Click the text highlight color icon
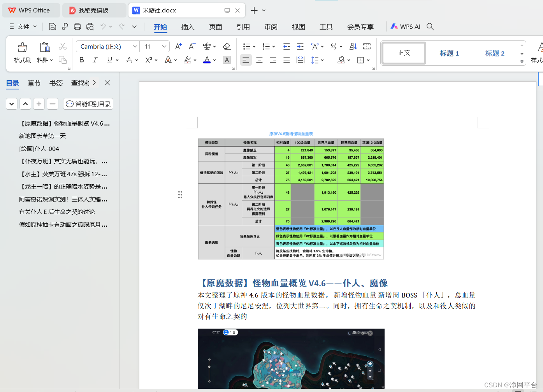This screenshot has height=392, width=543. tap(188, 60)
